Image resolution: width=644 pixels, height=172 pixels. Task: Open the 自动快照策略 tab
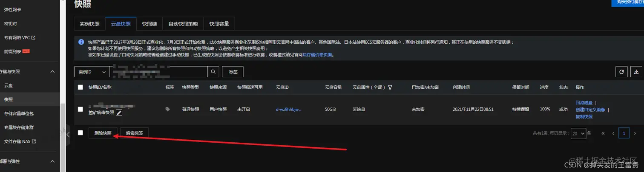[183, 24]
